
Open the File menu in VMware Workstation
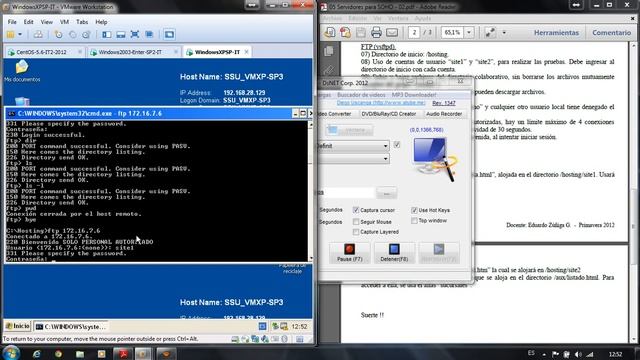pos(12,22)
